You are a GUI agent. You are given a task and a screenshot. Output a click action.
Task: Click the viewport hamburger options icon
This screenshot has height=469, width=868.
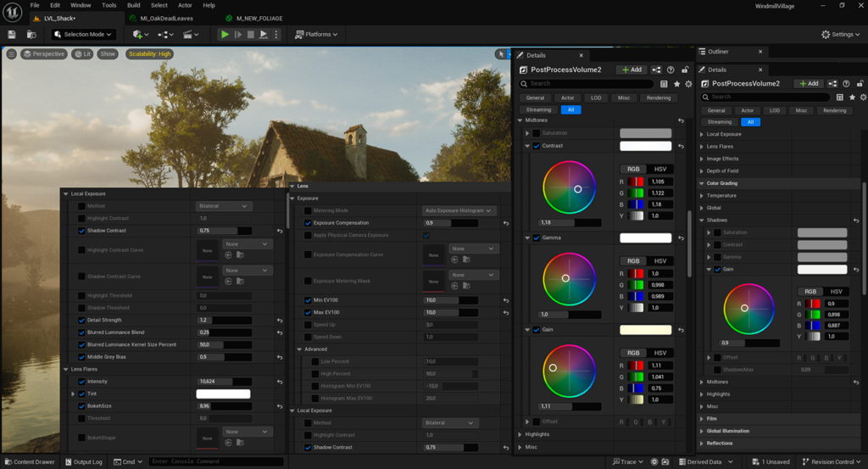coord(12,54)
